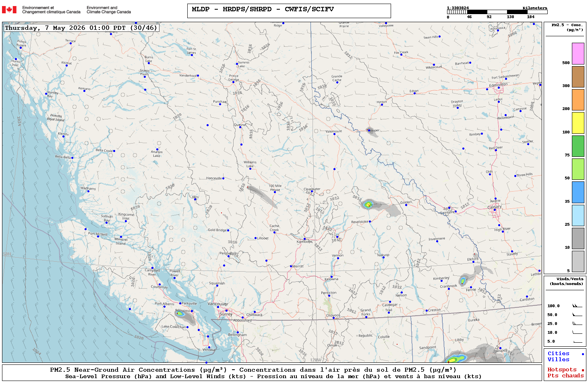Click the 25.0 knots wind barb symbol

click(577, 323)
